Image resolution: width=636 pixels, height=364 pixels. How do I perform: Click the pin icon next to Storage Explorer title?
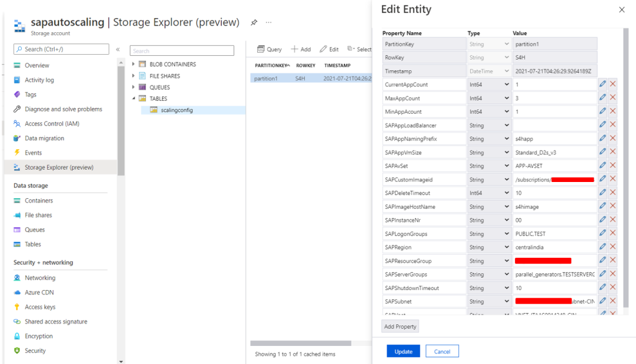254,22
